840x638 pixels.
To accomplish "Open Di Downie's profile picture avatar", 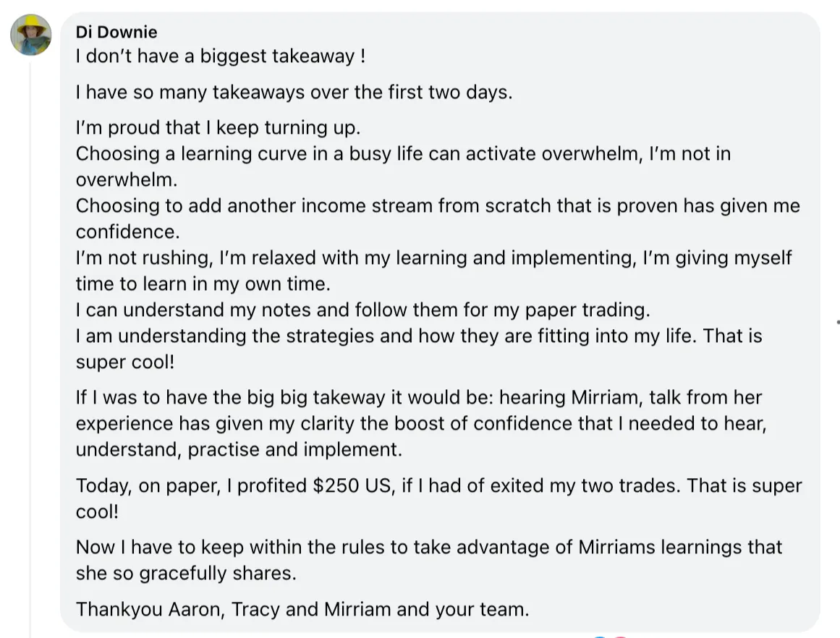I will click(30, 35).
